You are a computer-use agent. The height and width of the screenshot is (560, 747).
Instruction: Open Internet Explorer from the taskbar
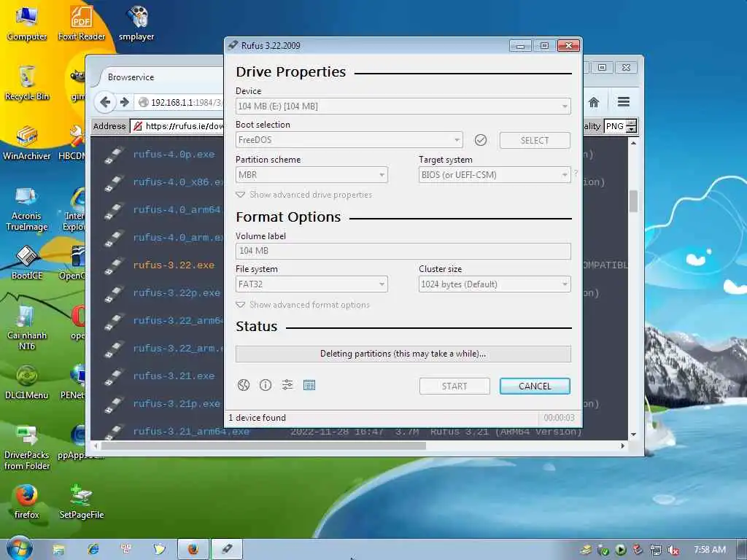(x=93, y=550)
